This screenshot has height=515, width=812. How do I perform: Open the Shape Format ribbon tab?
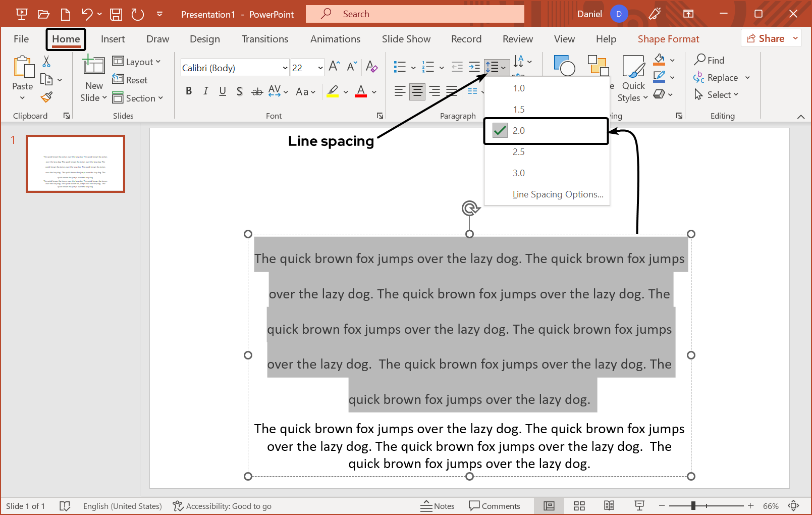(x=668, y=39)
